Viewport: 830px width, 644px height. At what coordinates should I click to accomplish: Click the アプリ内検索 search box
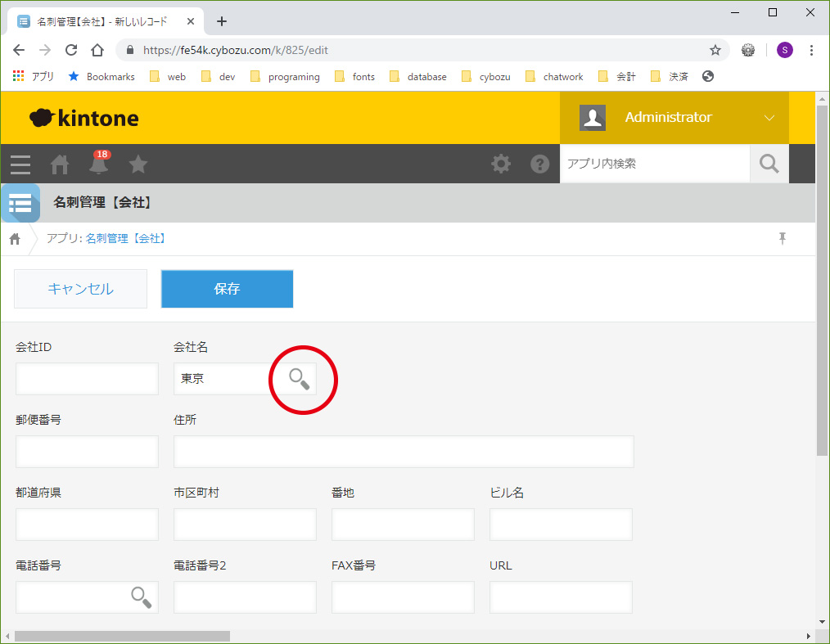point(655,164)
